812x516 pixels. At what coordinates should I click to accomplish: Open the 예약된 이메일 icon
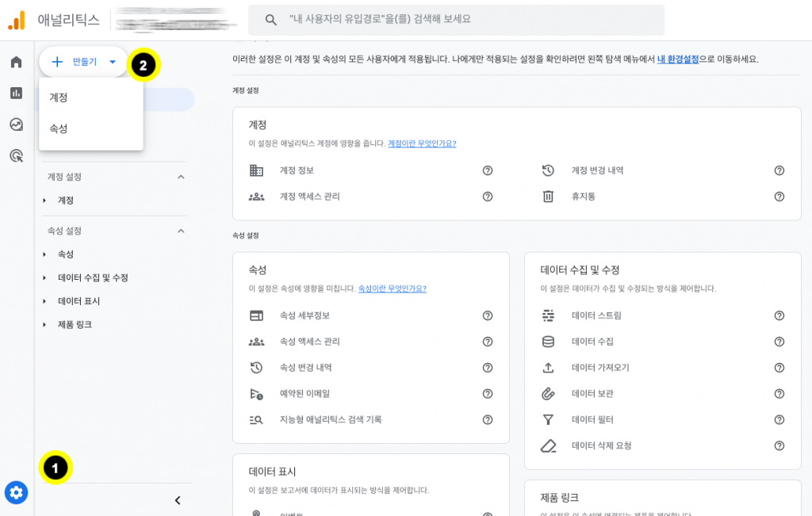click(x=256, y=393)
